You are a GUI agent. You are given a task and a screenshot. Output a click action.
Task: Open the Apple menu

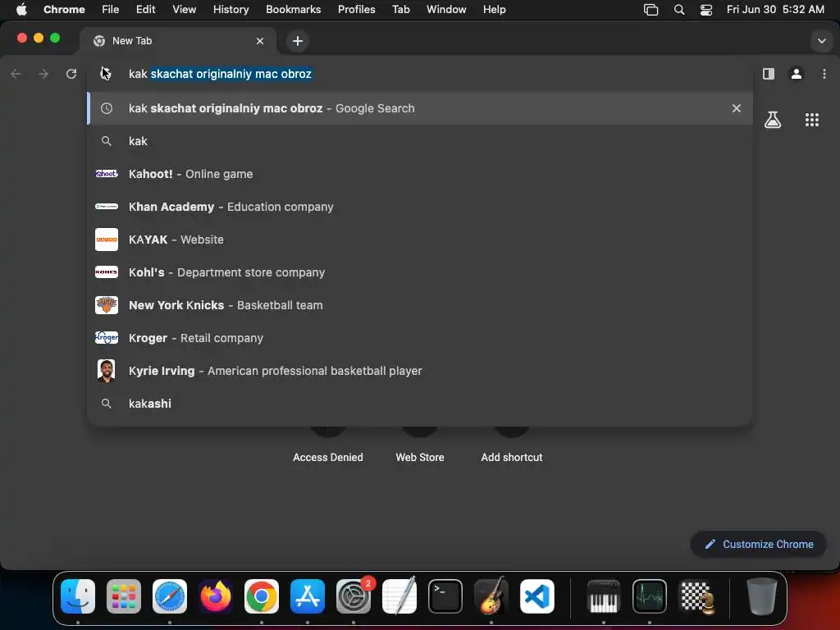(21, 9)
